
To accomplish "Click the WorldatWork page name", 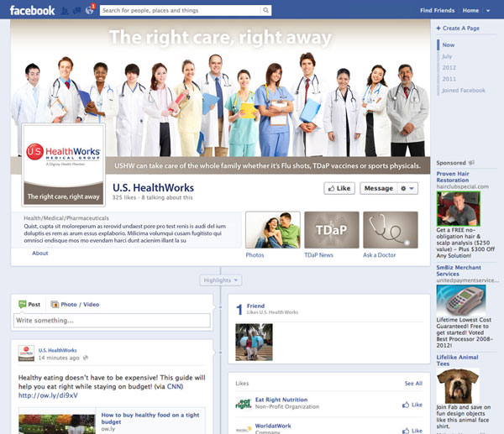I will (x=273, y=426).
